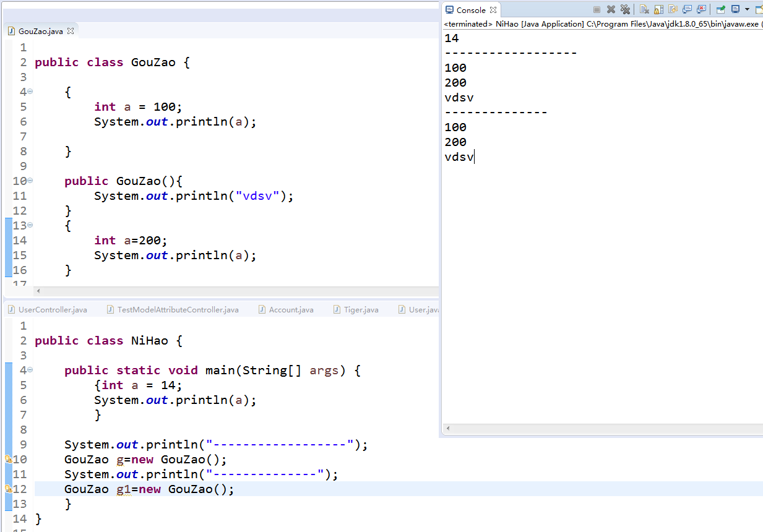Screen dimensions: 763x532
Task: Collapse the main method fold in NiHao
Action: (x=30, y=370)
